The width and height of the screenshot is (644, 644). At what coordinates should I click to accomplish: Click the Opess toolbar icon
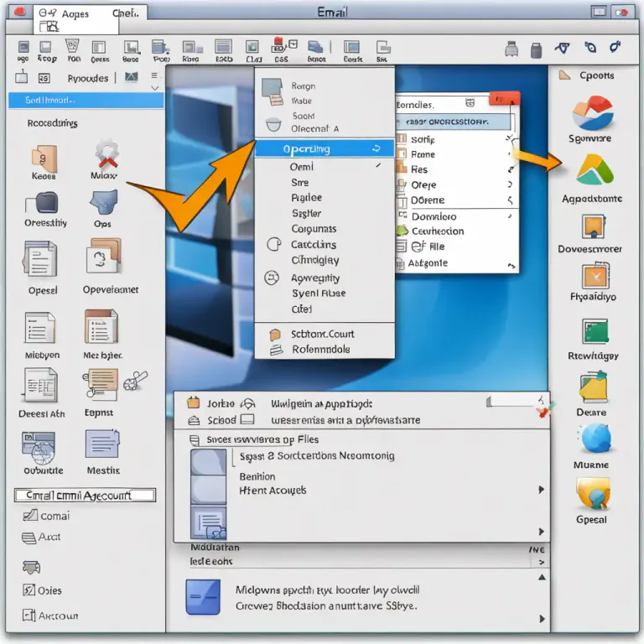coord(100,52)
